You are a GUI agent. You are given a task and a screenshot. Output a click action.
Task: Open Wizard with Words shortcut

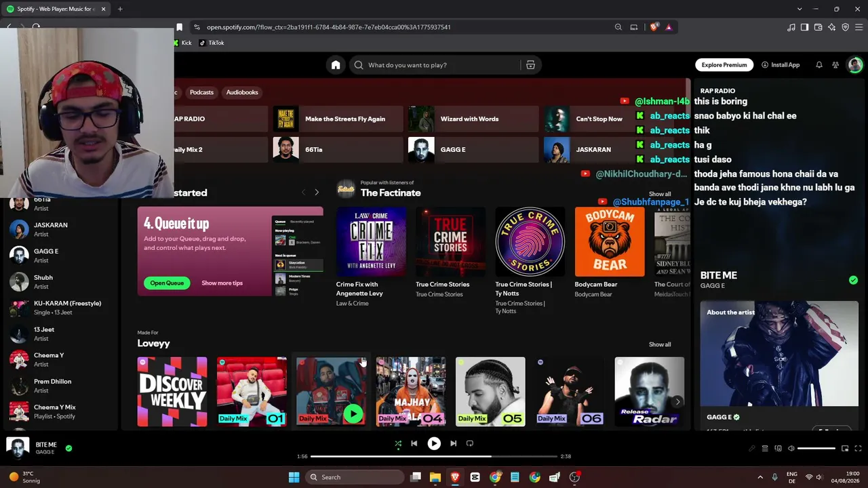473,119
